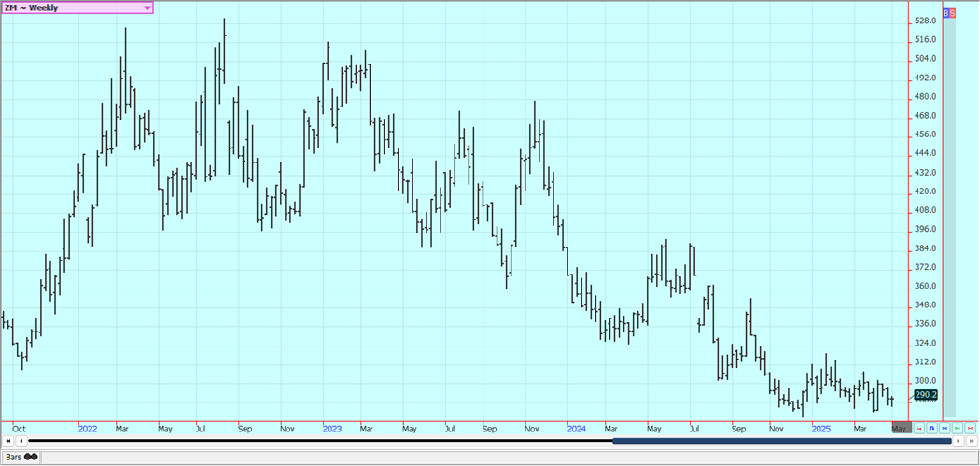Viewport: 980px width, 466px height.
Task: Step chart forward with right arrow
Action: (x=959, y=441)
